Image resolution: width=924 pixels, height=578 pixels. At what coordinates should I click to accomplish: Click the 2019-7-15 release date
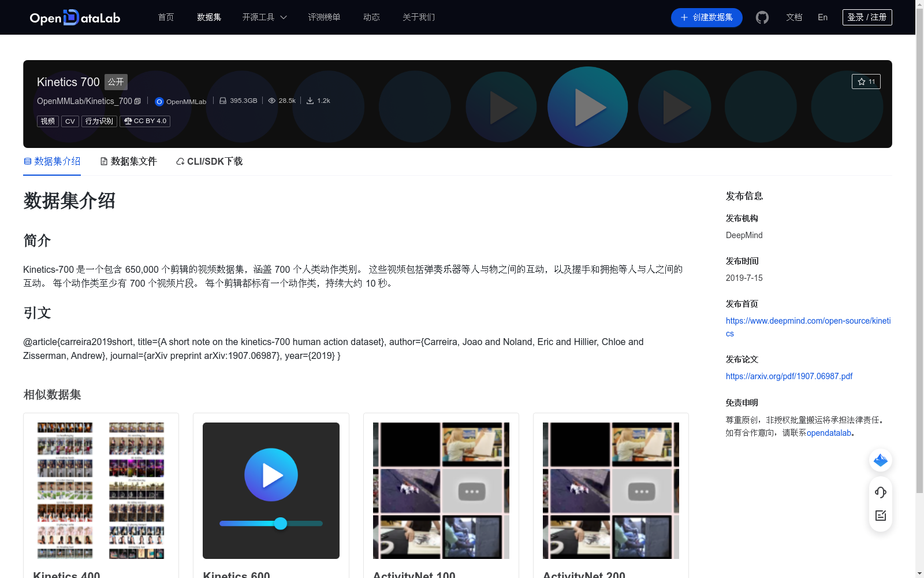(x=744, y=278)
